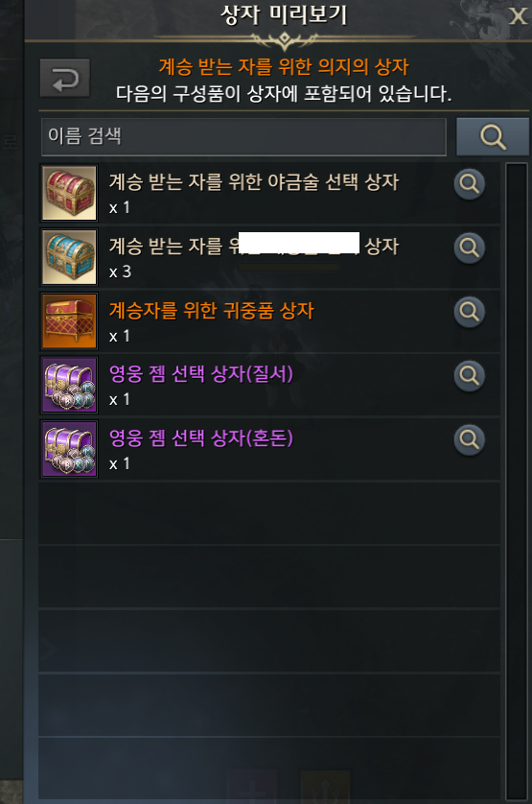532x804 pixels.
Task: Select the 계승자를 위한 귀중품 상자 item name
Action: (x=211, y=310)
